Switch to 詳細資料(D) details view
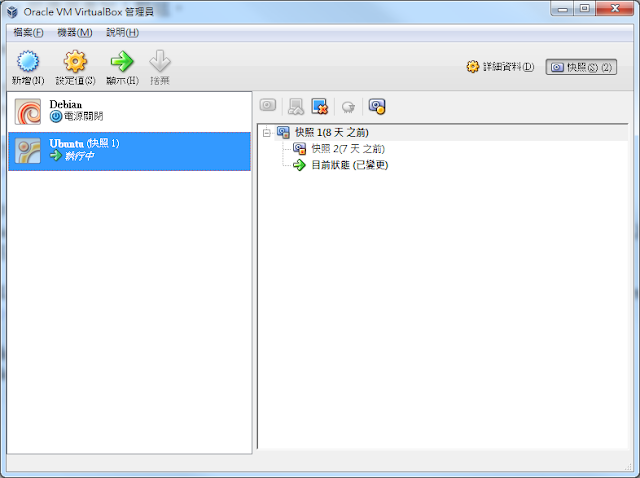 (500, 67)
